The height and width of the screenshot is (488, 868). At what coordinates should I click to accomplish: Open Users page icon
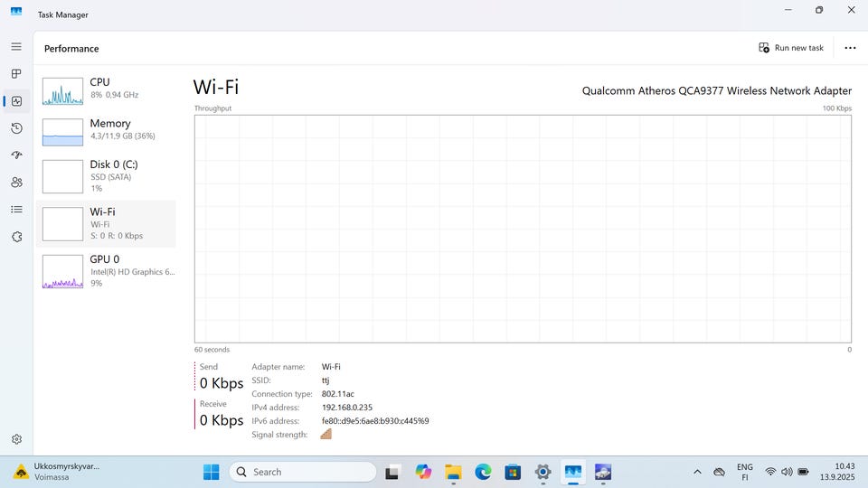pos(16,182)
